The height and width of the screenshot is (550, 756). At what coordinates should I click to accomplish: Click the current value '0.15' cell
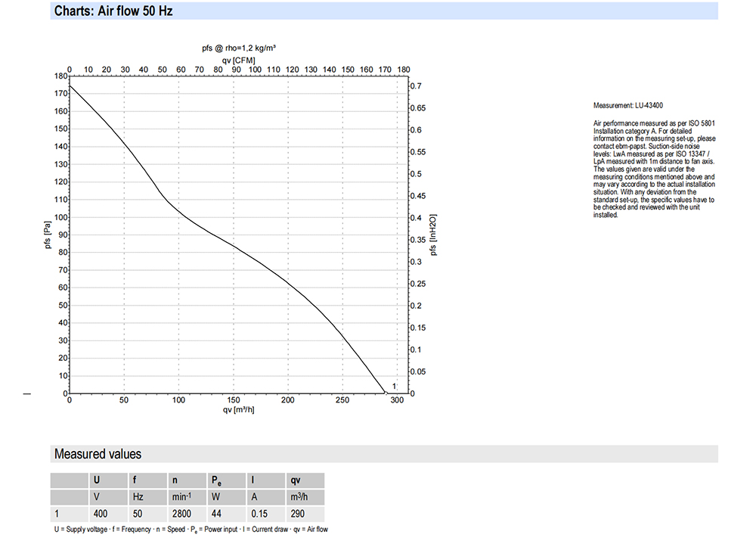tap(266, 514)
